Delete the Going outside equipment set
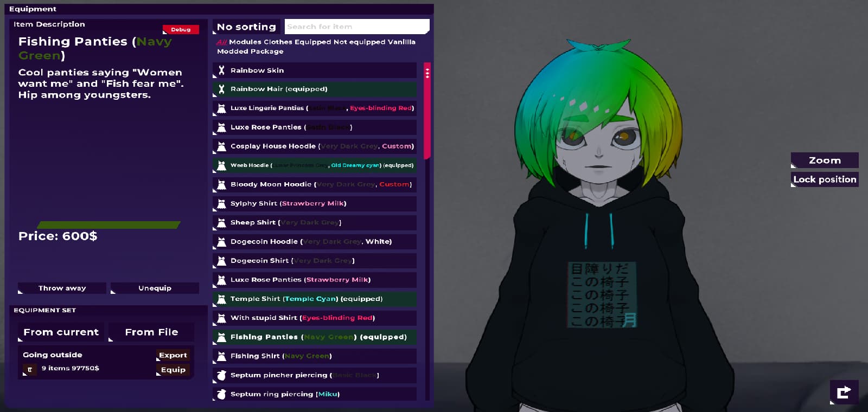Screen dimensions: 868x412 (x=30, y=369)
